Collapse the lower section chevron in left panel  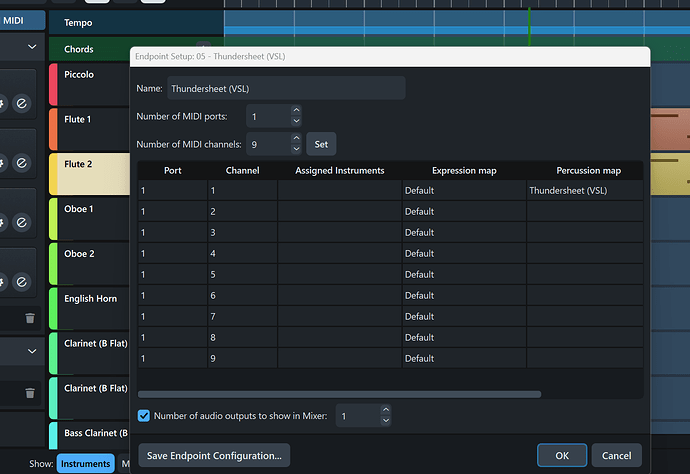pos(32,351)
